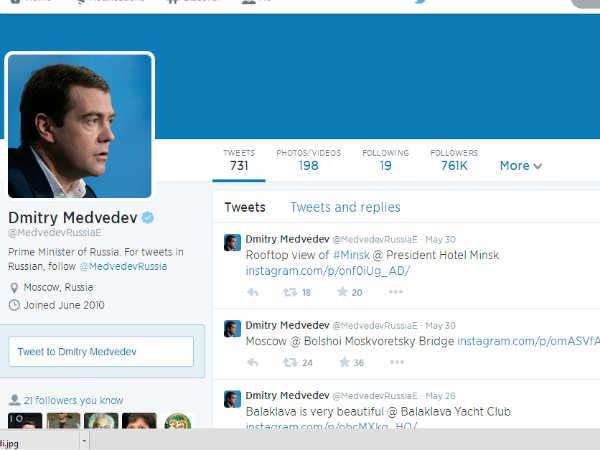
Task: Open the @MedvedevRussia link in the bio
Action: coord(123,267)
